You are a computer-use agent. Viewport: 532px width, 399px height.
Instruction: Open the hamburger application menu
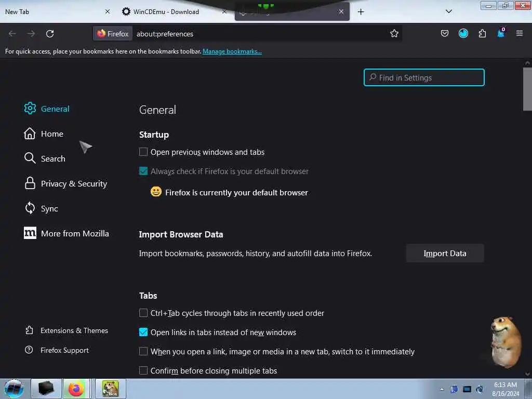pyautogui.click(x=520, y=33)
